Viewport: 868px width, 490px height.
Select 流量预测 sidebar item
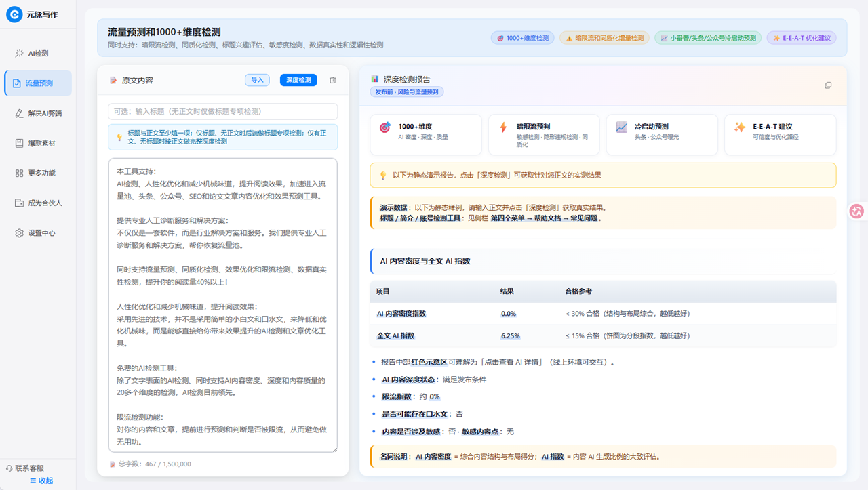[x=38, y=83]
